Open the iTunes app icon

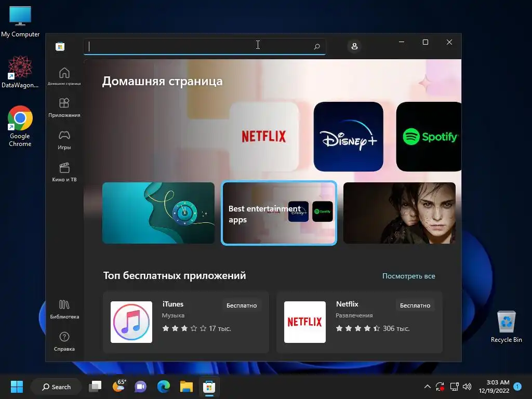[x=131, y=322]
